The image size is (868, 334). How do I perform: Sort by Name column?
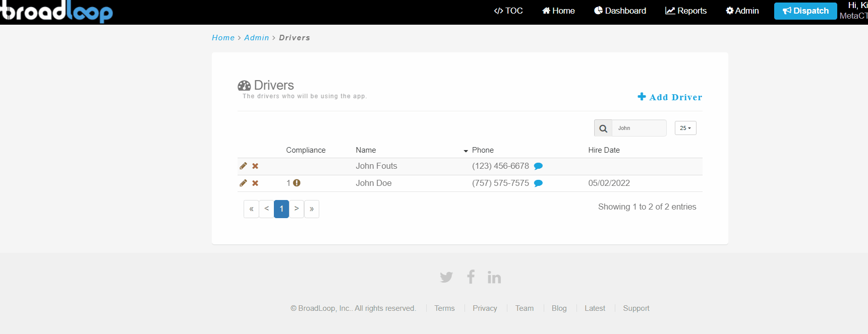point(366,150)
